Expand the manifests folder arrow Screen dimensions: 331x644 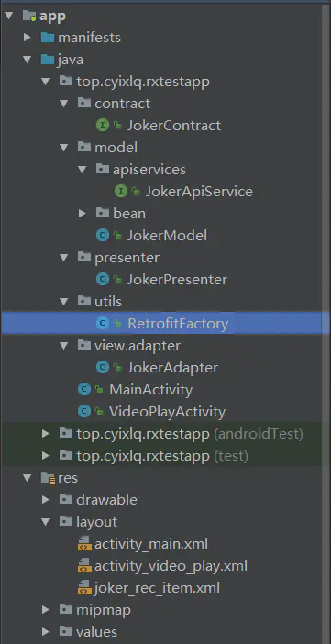[28, 38]
